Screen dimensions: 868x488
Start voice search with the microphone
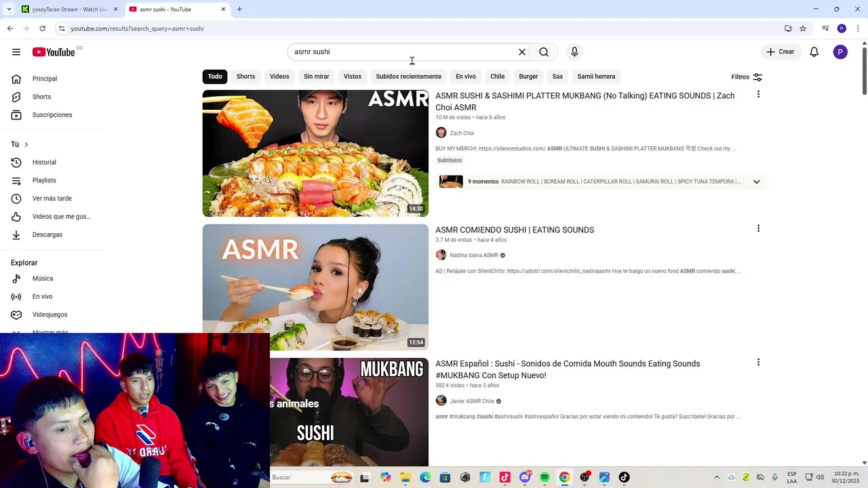pyautogui.click(x=574, y=52)
